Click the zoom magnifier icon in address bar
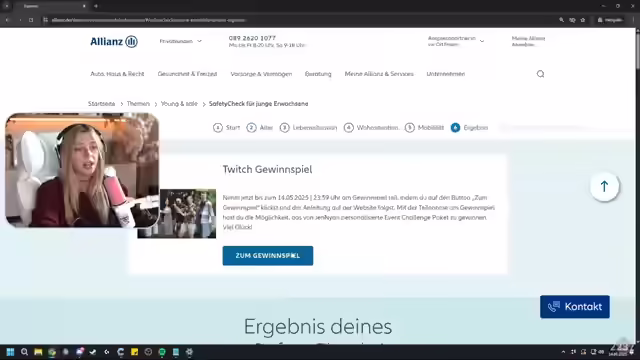This screenshot has height=360, width=640. (562, 20)
